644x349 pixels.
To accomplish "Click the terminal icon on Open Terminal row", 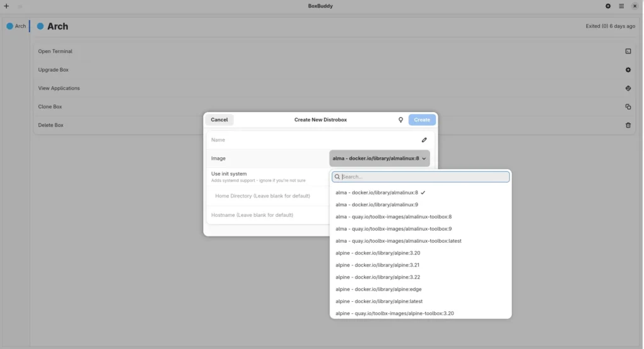I will point(628,52).
